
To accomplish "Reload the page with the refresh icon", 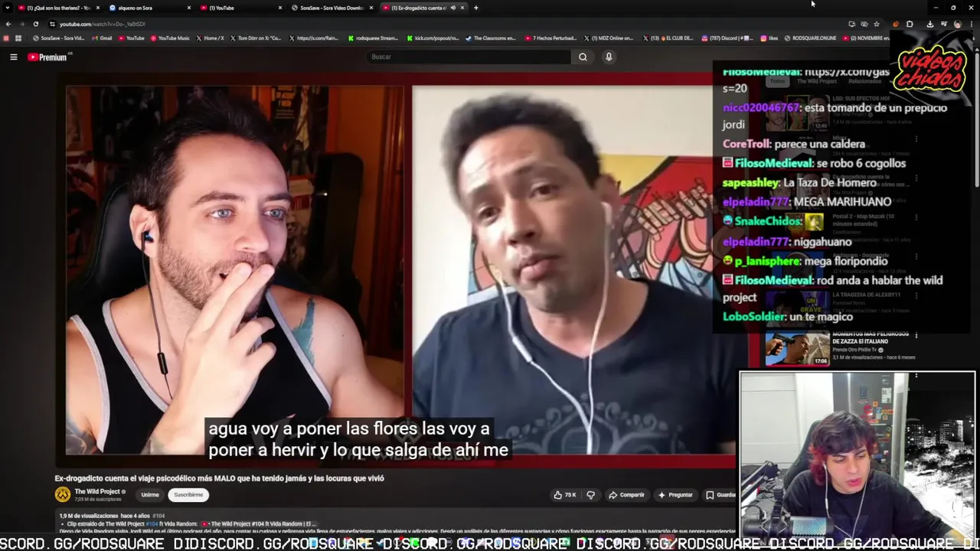I will click(x=36, y=24).
